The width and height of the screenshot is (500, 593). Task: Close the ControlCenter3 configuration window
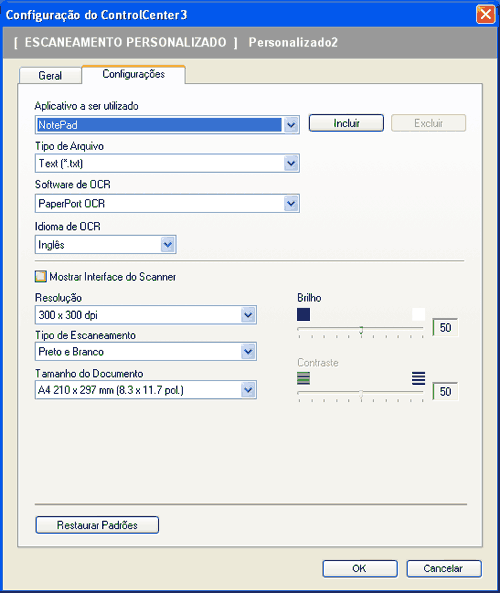tap(486, 15)
